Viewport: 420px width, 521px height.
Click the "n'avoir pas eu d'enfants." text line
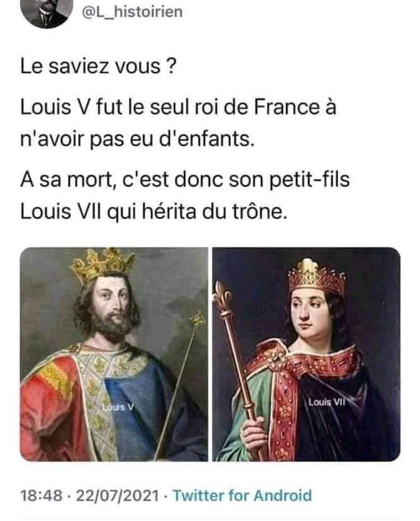[x=137, y=138]
